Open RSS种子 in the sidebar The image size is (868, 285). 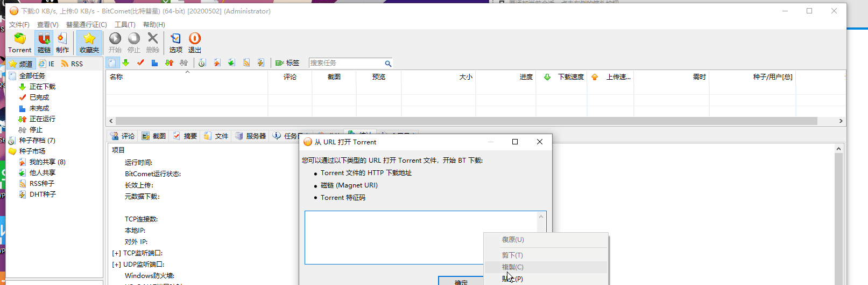(x=42, y=184)
